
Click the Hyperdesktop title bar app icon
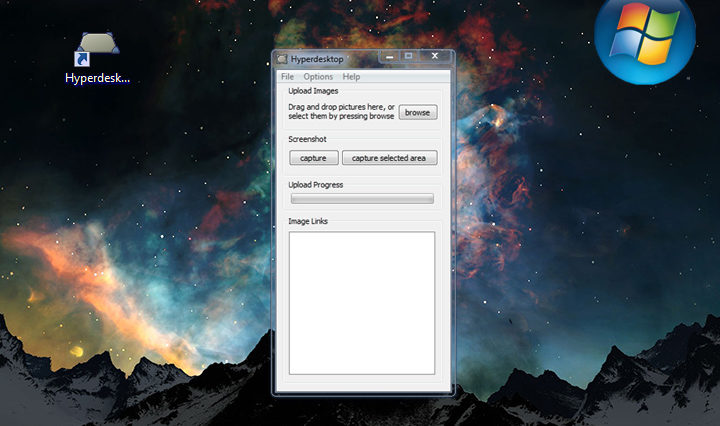[281, 59]
